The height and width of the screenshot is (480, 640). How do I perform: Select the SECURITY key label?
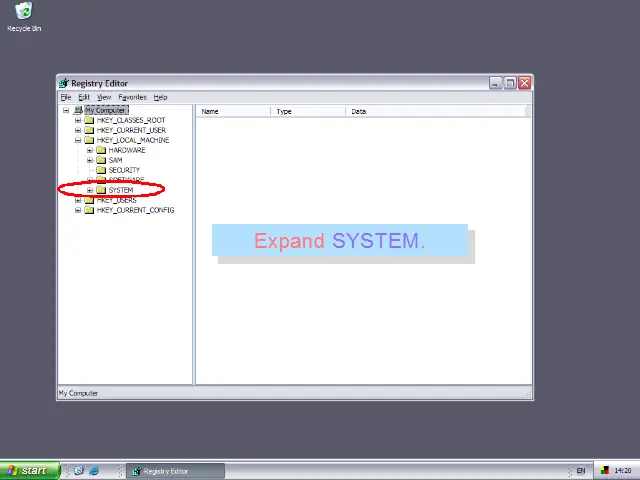pos(124,170)
